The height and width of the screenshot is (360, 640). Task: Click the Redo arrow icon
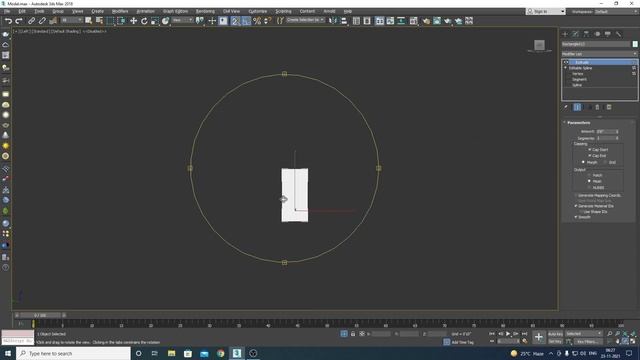(x=19, y=21)
